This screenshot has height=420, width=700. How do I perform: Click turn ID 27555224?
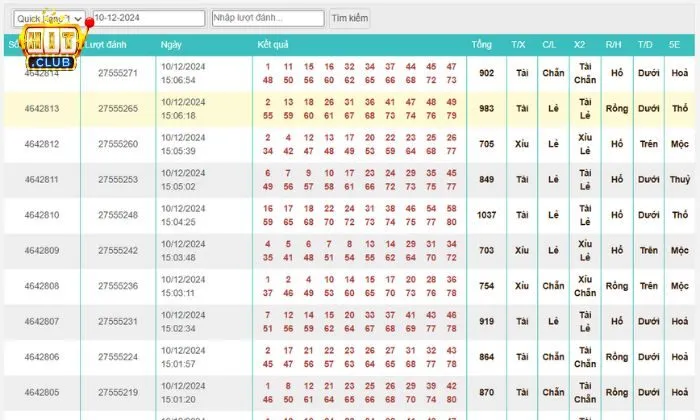click(x=118, y=357)
